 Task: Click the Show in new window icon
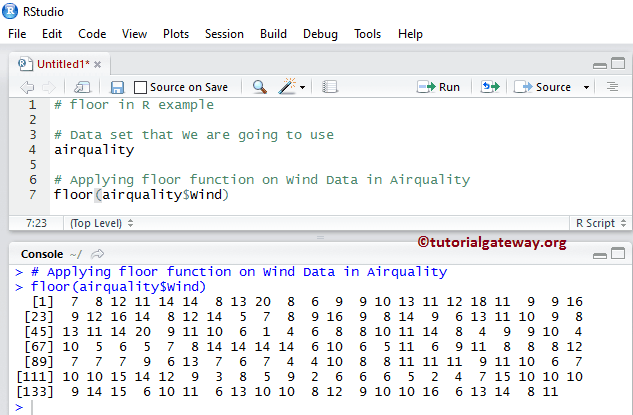pyautogui.click(x=82, y=87)
